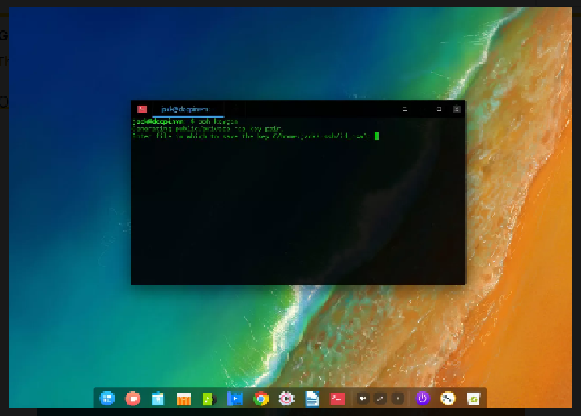Viewport: 583px width, 418px height.
Task: Click the middle dark tray icon in dock
Action: coord(380,399)
